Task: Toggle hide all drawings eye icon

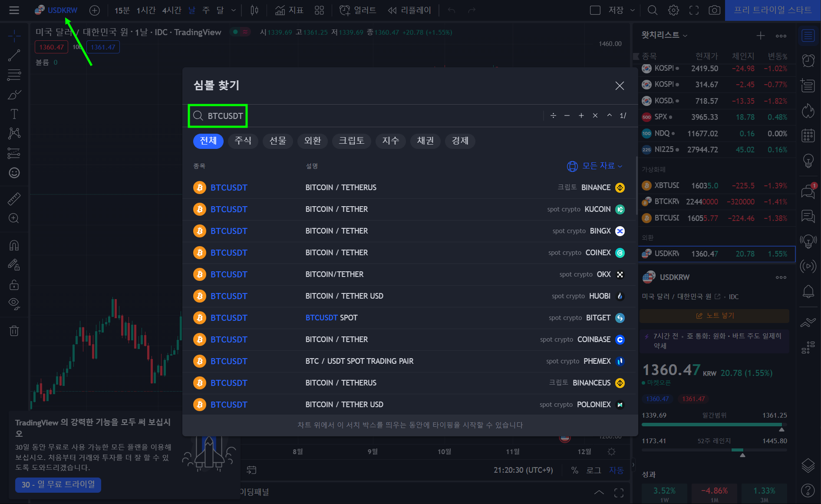Action: pos(14,304)
